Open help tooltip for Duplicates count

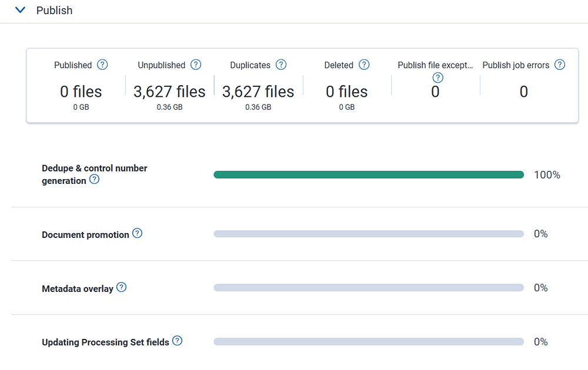(x=281, y=65)
